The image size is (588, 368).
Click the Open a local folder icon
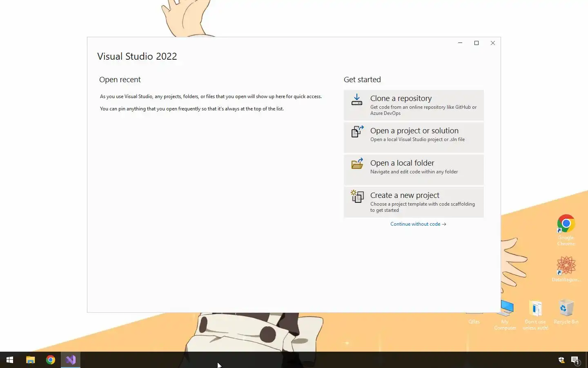pyautogui.click(x=357, y=164)
